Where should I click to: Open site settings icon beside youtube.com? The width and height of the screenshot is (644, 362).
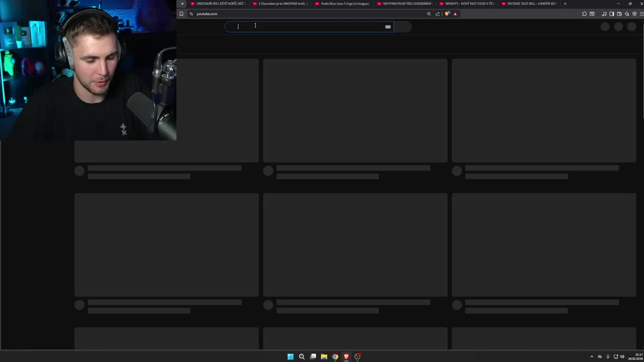(191, 14)
